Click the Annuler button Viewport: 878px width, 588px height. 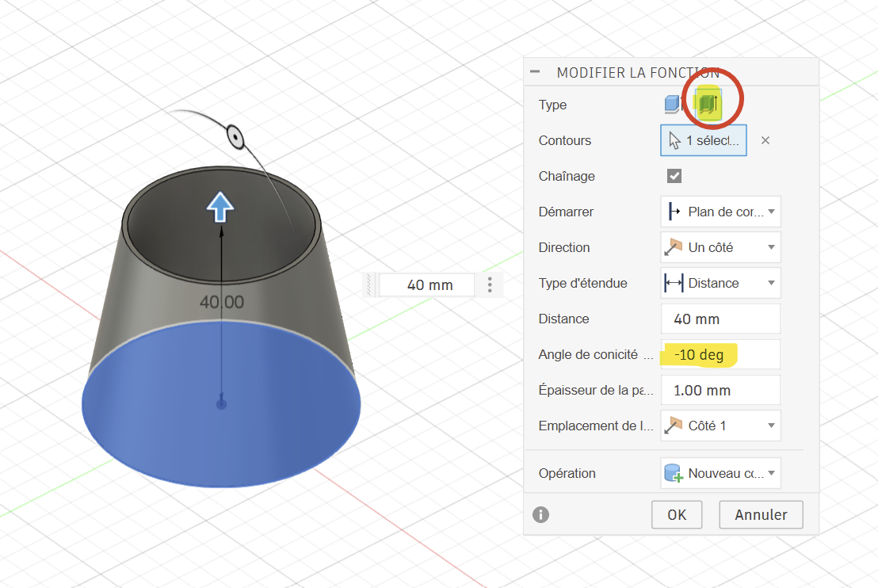tap(761, 514)
